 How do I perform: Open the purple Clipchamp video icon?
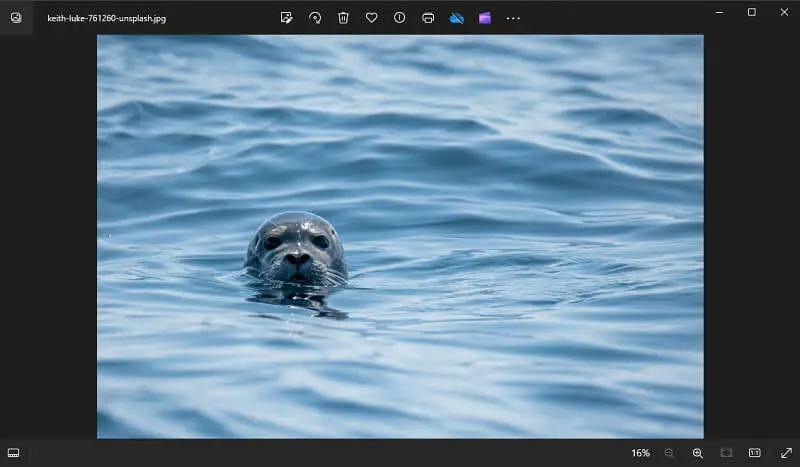485,18
